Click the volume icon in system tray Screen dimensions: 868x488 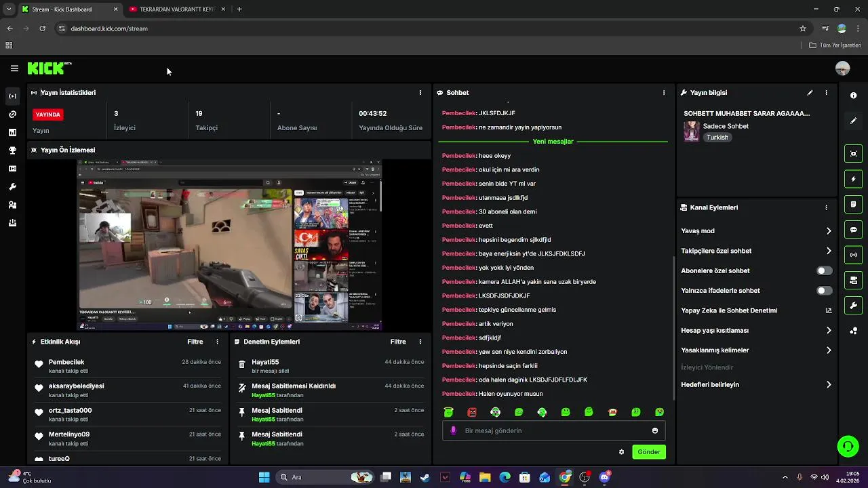click(x=825, y=478)
